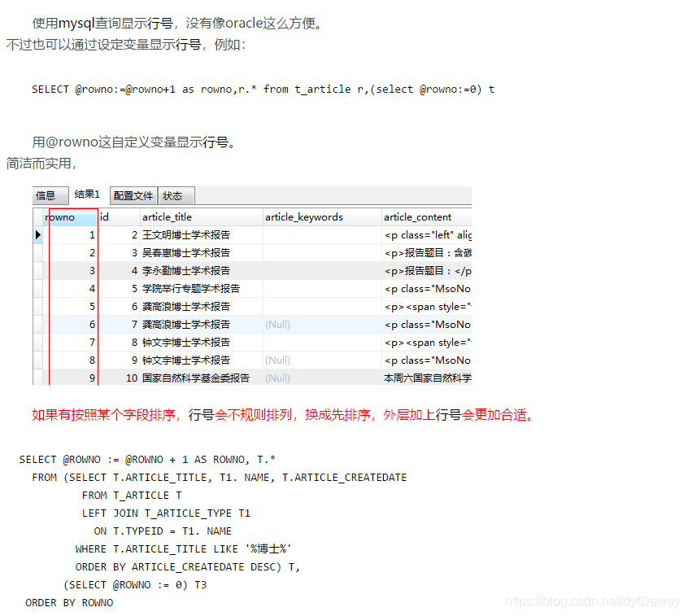This screenshot has width=688, height=616.
Task: Click text 用@rowno这自定义变量显示行号
Action: (134, 142)
